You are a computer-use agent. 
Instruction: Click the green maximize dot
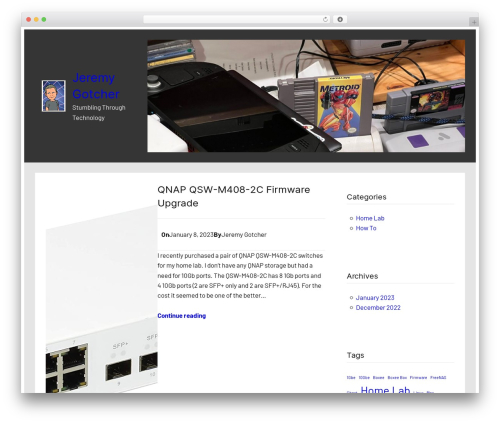coord(44,19)
